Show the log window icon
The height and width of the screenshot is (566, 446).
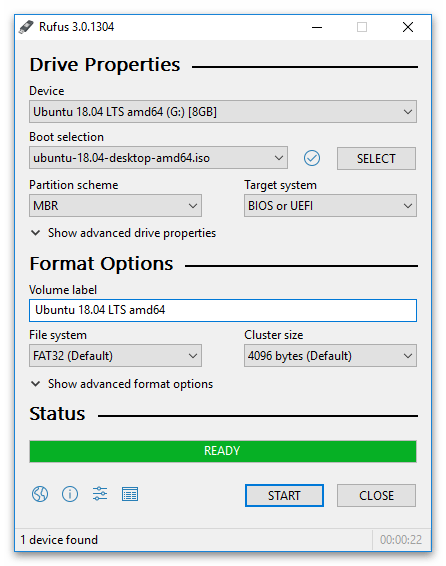tap(130, 494)
